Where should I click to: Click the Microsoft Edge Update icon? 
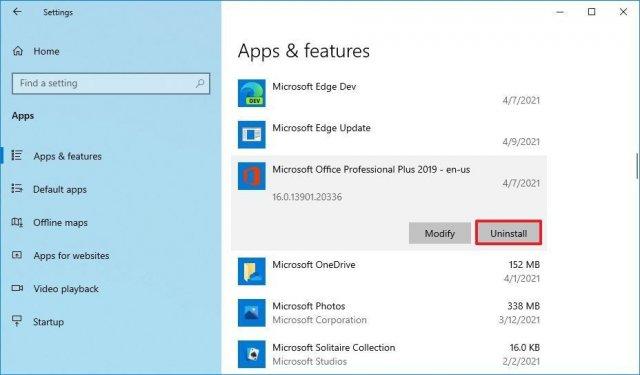(251, 135)
